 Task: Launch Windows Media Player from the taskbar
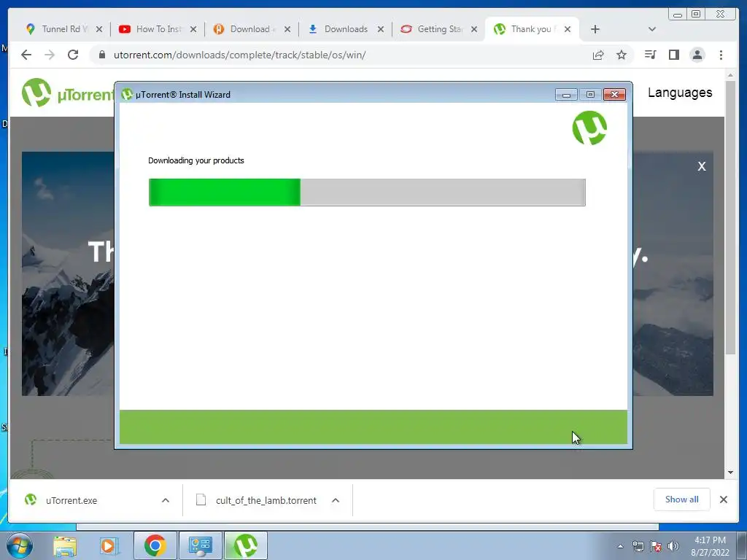pos(108,545)
